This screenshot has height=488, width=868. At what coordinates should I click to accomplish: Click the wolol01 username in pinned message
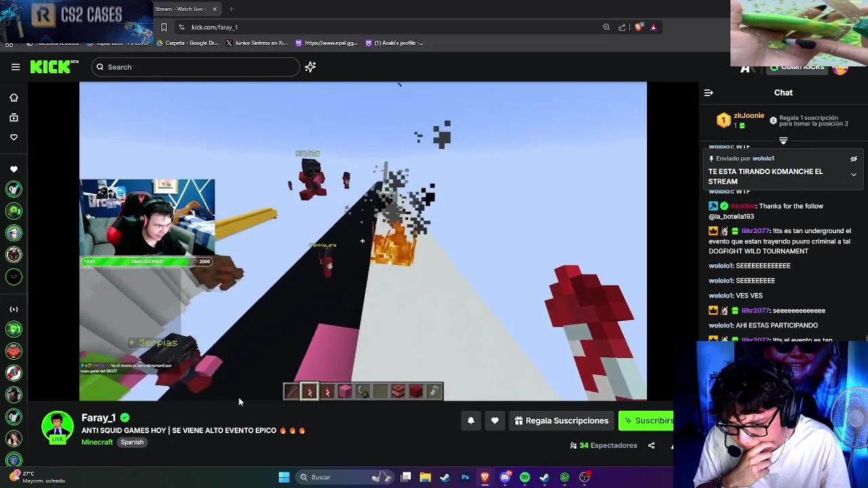(763, 159)
